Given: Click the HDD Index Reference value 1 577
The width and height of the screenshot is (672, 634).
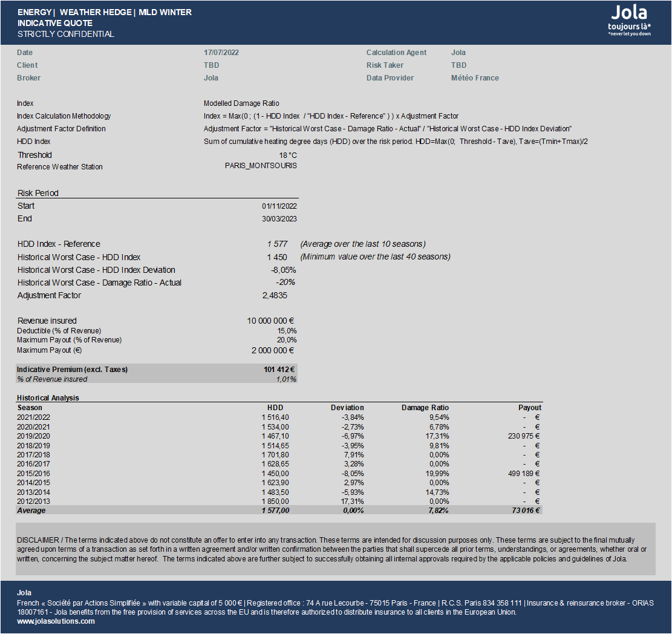Looking at the screenshot, I should point(277,244).
